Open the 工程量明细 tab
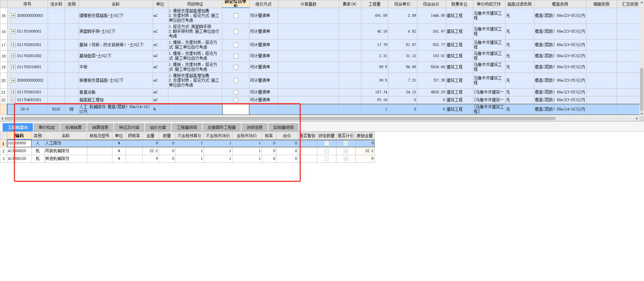 pos(187,128)
